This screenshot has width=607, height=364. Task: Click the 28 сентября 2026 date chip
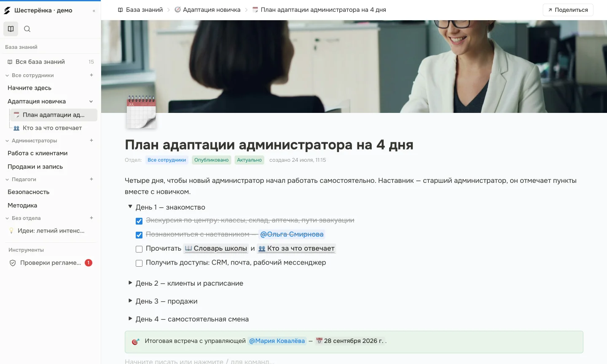[350, 341]
